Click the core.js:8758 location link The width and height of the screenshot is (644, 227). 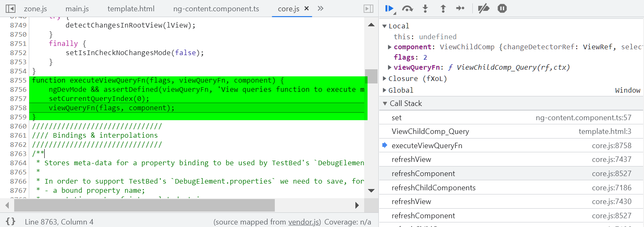coord(611,146)
